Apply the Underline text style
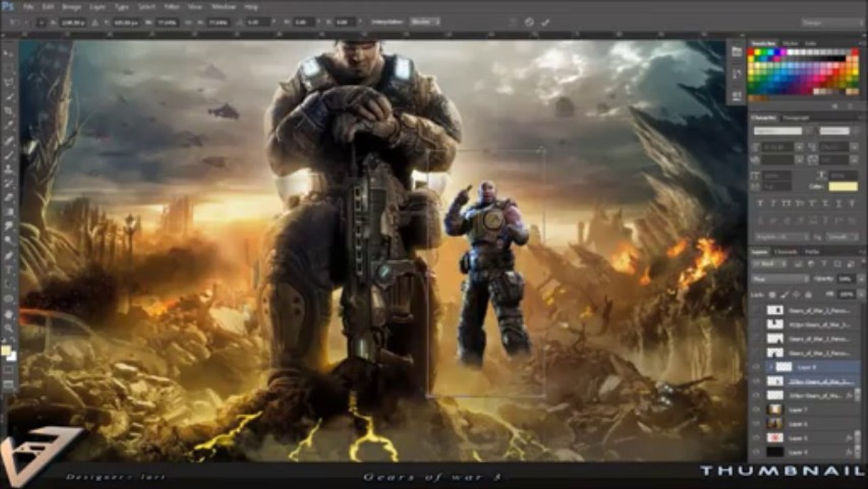 839,203
